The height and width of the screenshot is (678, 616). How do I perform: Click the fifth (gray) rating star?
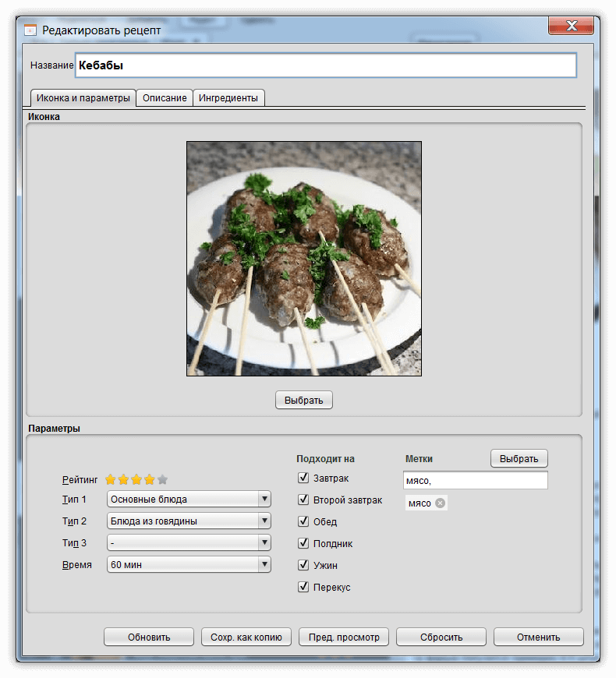(x=162, y=480)
